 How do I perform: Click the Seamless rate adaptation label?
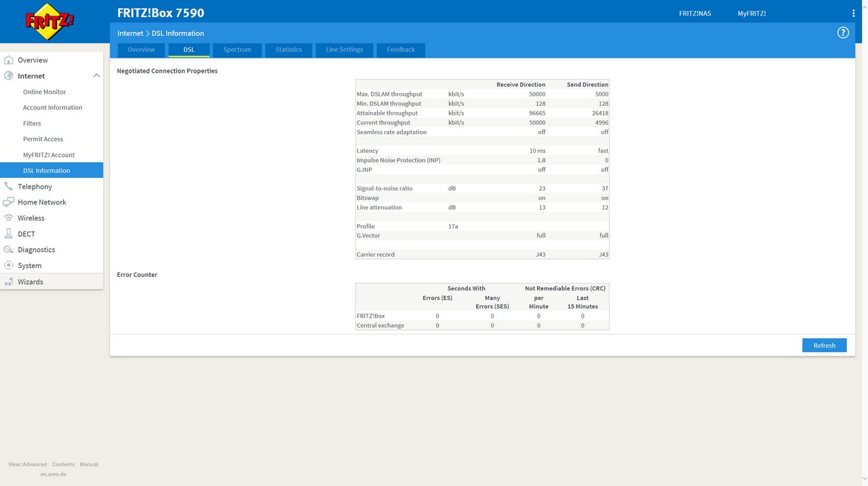tap(392, 132)
